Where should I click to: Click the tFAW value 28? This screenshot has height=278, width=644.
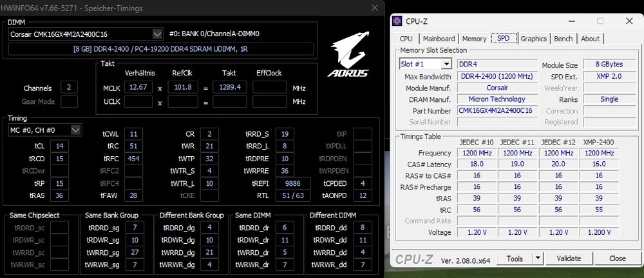[x=133, y=195]
